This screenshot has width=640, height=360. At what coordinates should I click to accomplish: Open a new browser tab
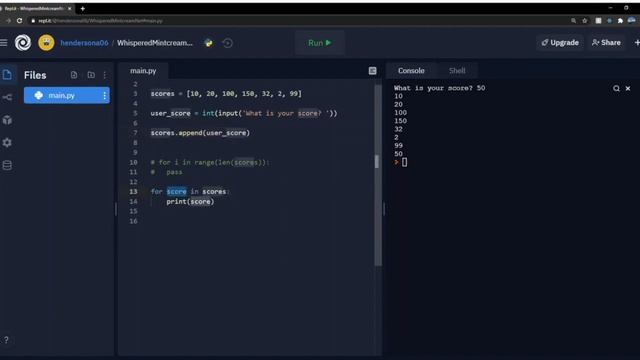coord(82,8)
